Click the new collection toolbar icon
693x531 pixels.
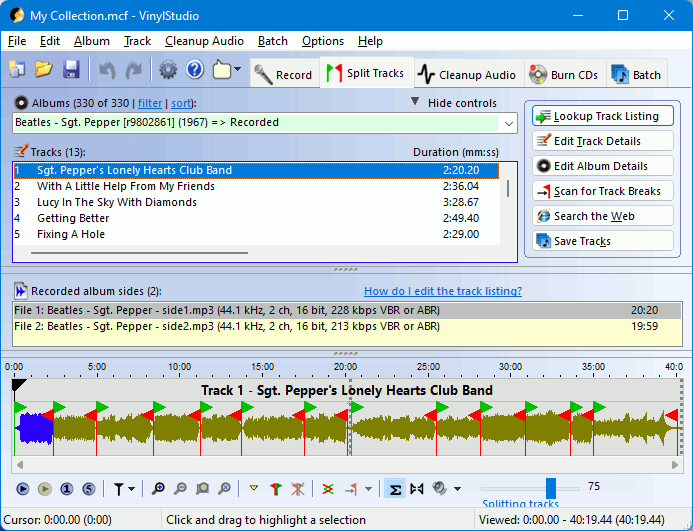(x=17, y=69)
